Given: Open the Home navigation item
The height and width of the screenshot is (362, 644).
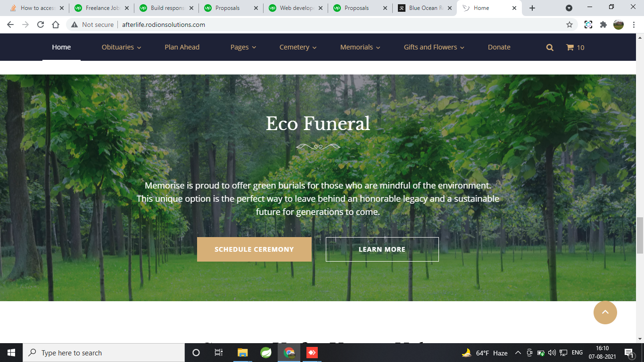Looking at the screenshot, I should (x=61, y=47).
